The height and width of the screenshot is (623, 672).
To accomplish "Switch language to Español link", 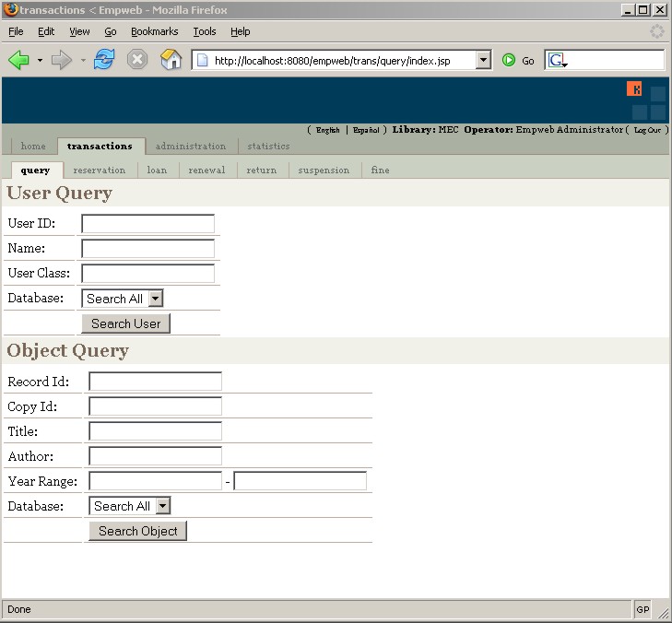I will 366,130.
